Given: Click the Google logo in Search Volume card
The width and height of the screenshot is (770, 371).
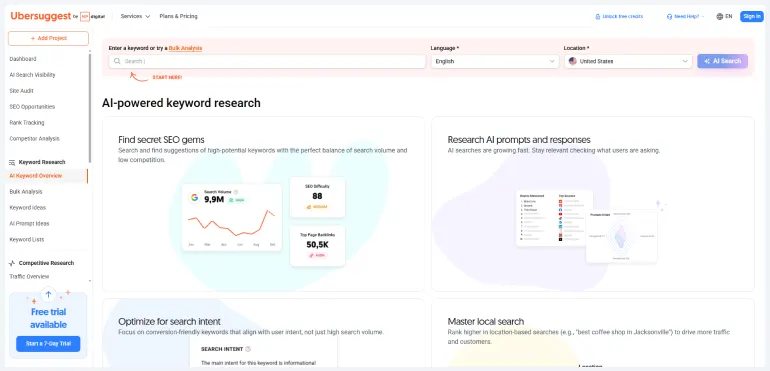Looking at the screenshot, I should [194, 198].
